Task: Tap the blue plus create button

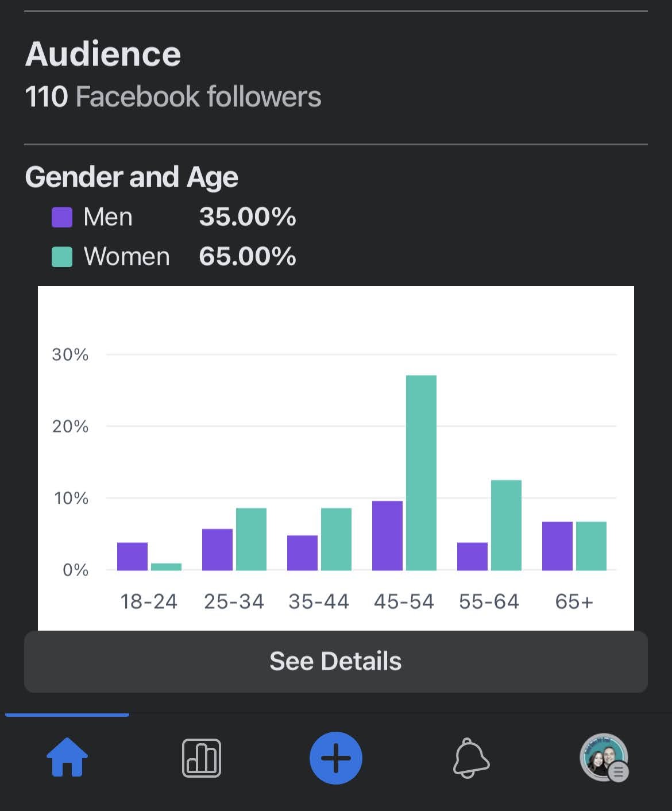Action: [336, 758]
